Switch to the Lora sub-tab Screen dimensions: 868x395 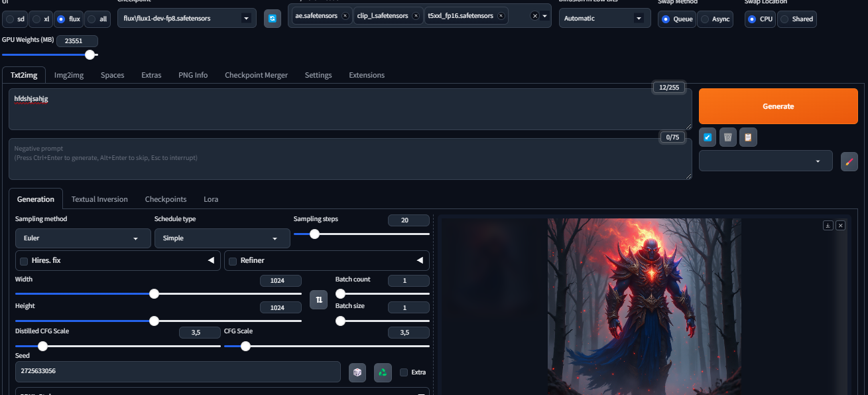coord(211,199)
